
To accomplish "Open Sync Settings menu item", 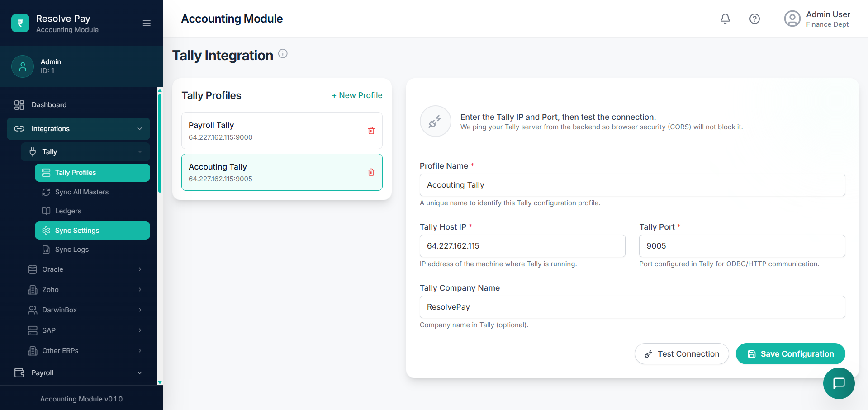I will (x=92, y=231).
